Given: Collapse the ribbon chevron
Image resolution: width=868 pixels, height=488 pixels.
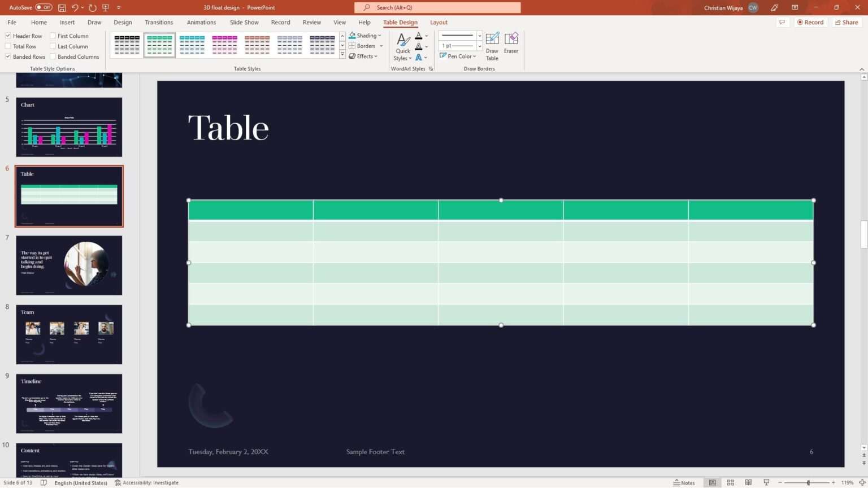Looking at the screenshot, I should [862, 69].
